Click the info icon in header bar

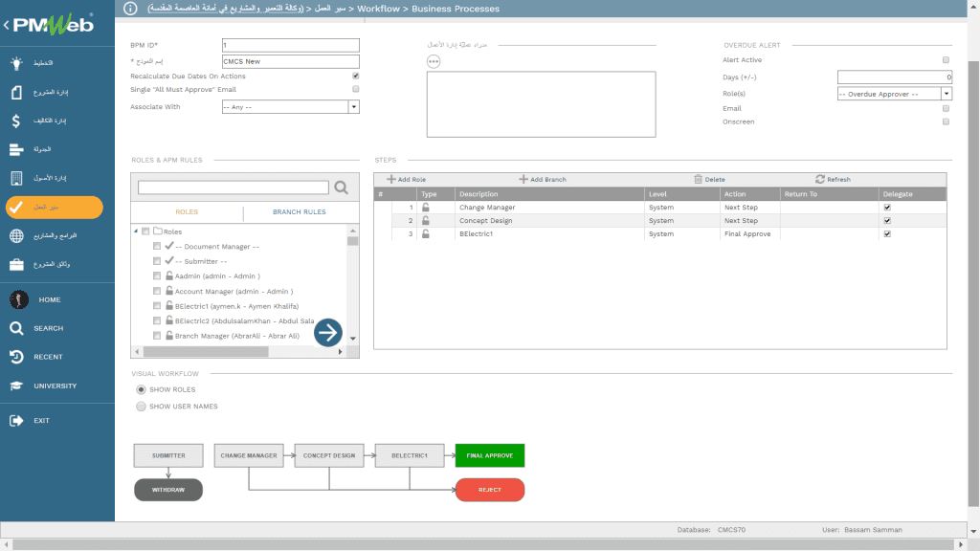pyautogui.click(x=130, y=8)
